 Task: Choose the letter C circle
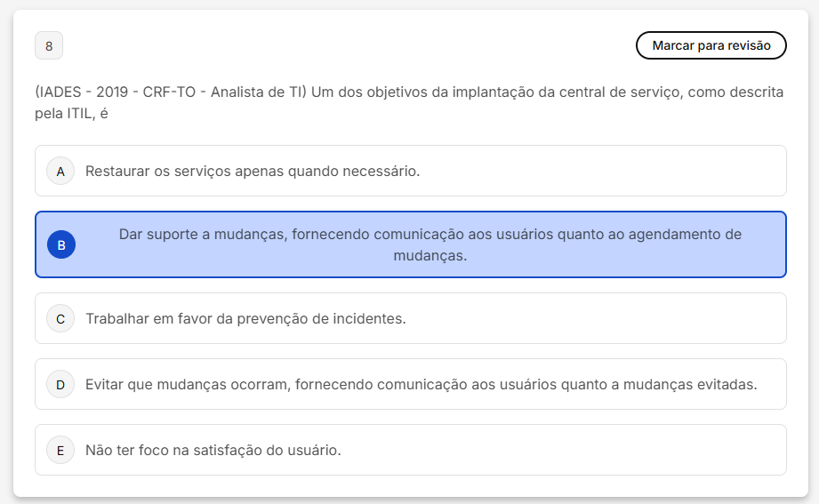[x=60, y=318]
